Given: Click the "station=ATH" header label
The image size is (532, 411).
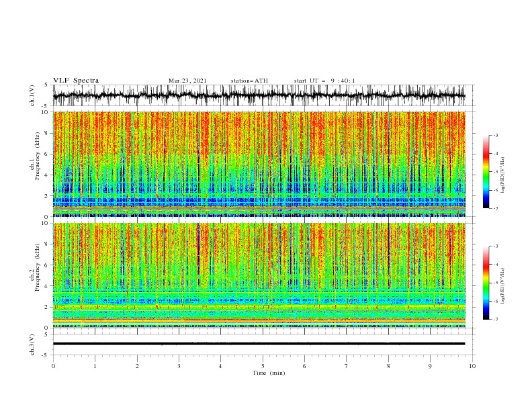Looking at the screenshot, I should point(249,81).
